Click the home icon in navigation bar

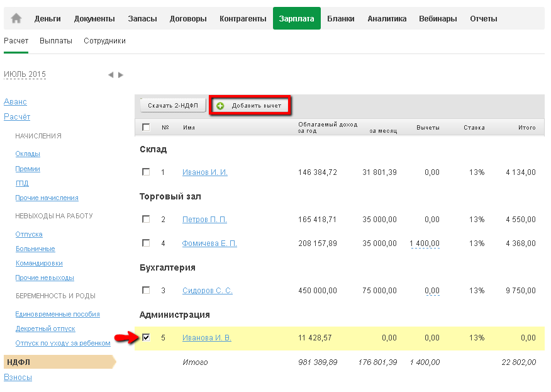(16, 18)
